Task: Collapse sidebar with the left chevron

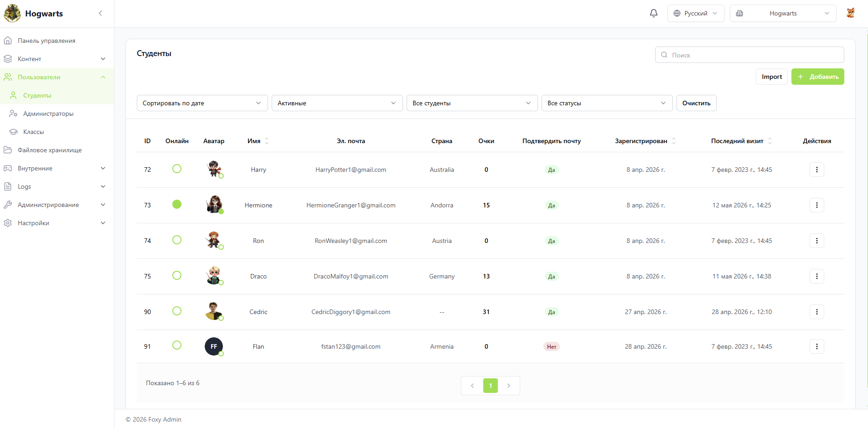Action: click(x=100, y=13)
